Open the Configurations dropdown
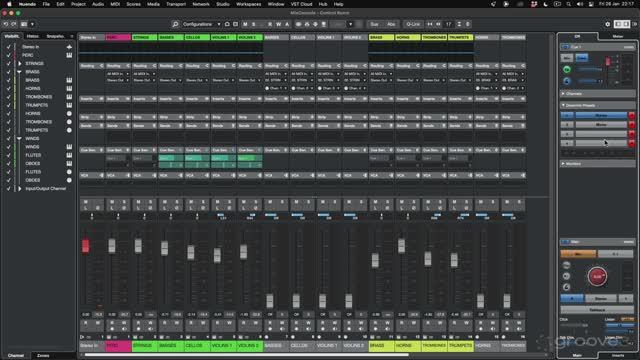The height and width of the screenshot is (360, 640). pos(202,24)
